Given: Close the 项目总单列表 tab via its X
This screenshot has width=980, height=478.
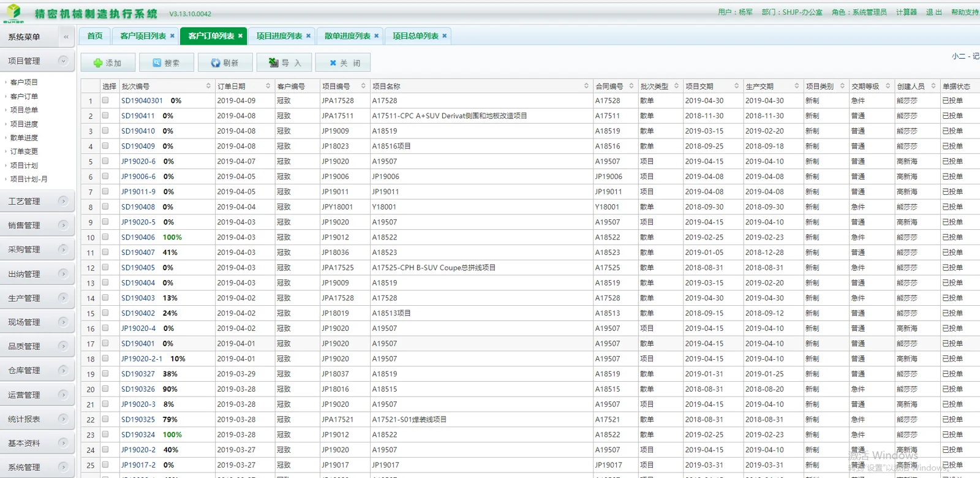Looking at the screenshot, I should click(x=445, y=36).
